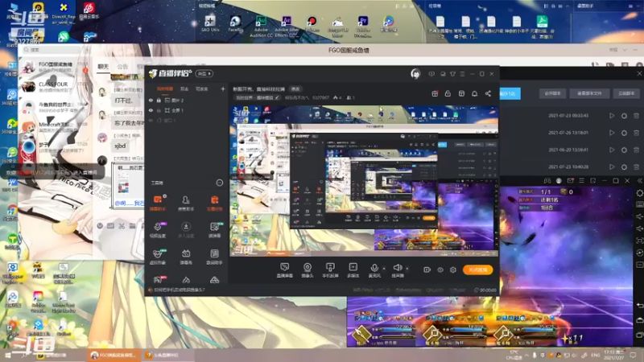Open Adobe Audition CC desktop shortcut
This screenshot has width=644, height=362.
(261, 27)
